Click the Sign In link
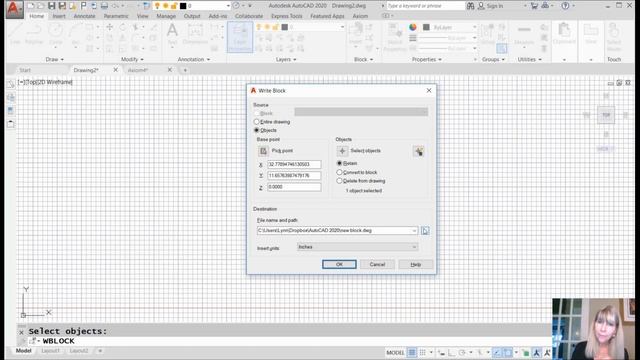Screen dimensions: 640x360 pos(495,6)
